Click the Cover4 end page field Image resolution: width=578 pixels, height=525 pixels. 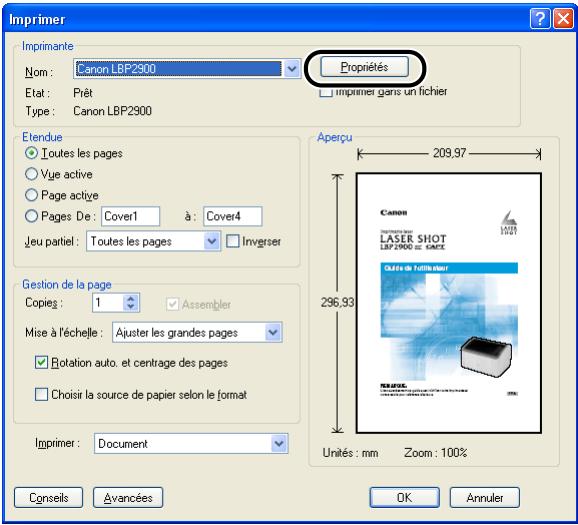[233, 216]
